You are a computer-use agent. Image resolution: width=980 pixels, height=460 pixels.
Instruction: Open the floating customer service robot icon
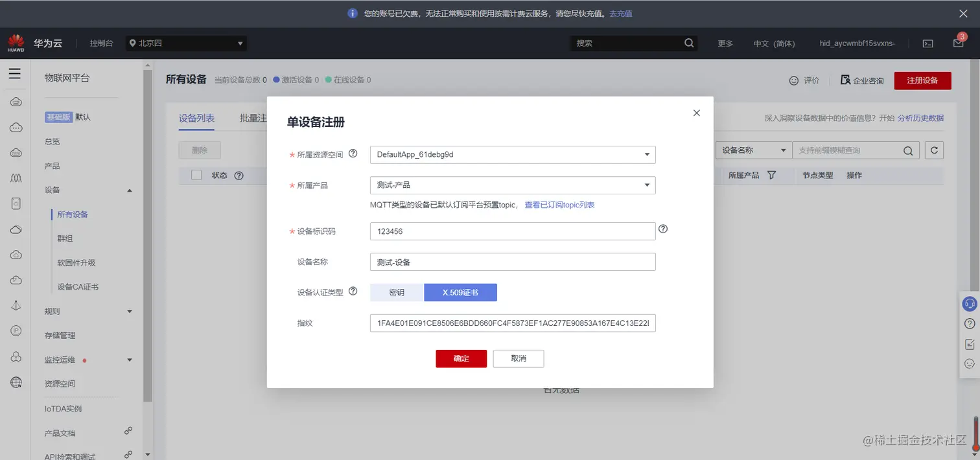[969, 303]
